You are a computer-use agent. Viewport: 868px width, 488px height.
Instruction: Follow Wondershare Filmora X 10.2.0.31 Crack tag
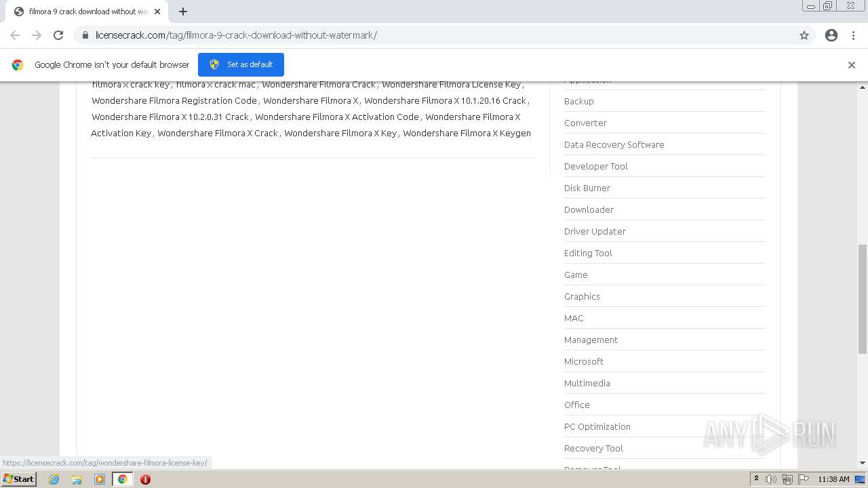click(x=170, y=117)
